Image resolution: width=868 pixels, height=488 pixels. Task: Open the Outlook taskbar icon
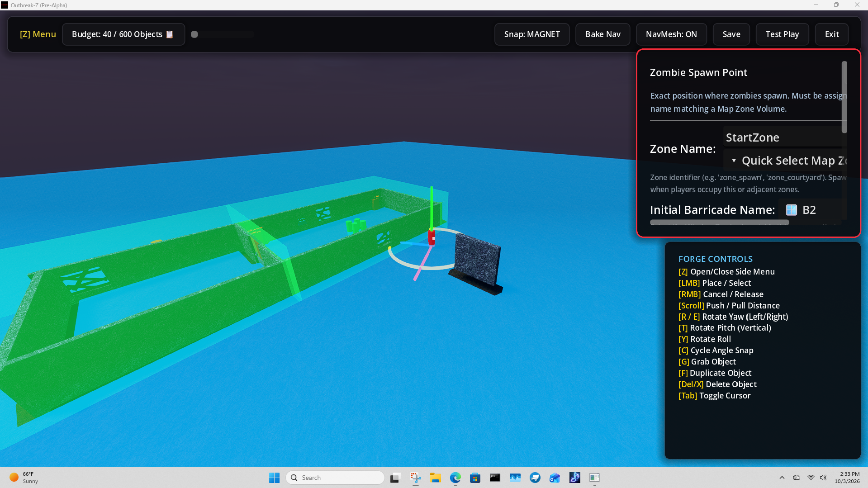555,478
